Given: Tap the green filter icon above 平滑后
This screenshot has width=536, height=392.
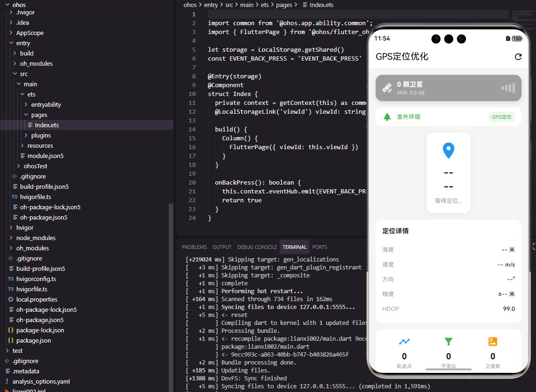Looking at the screenshot, I should [448, 341].
